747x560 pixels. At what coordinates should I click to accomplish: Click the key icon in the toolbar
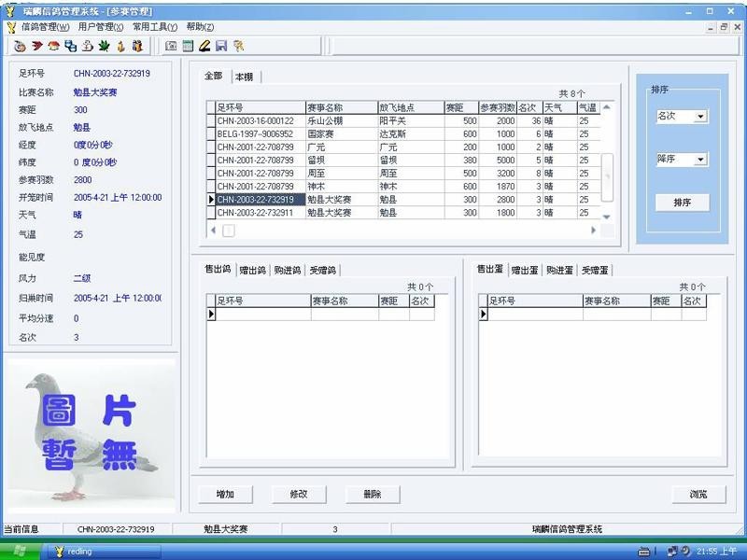click(x=238, y=45)
